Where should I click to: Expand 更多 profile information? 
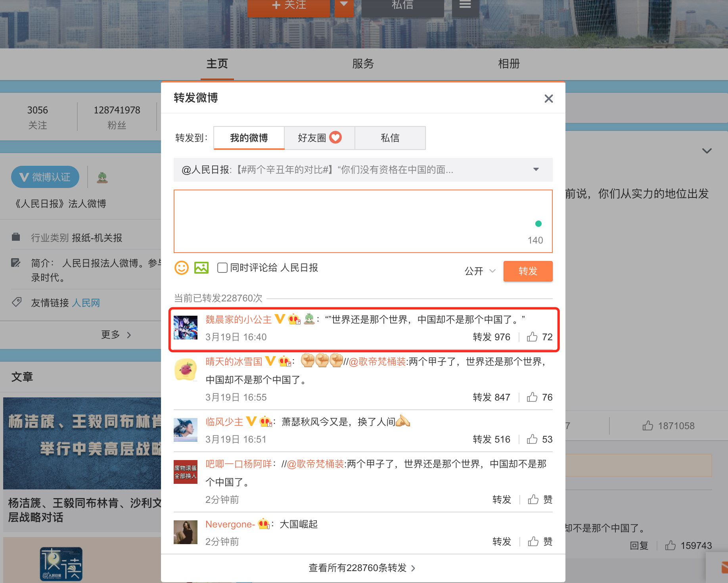click(116, 335)
